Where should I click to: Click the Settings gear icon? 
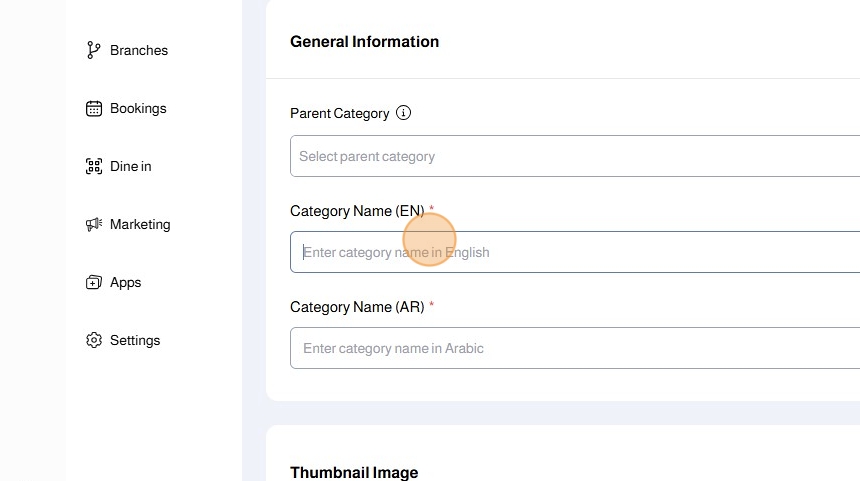coord(94,340)
